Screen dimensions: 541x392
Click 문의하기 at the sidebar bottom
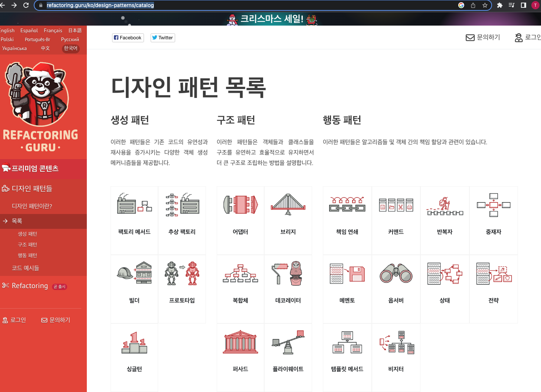(x=56, y=320)
